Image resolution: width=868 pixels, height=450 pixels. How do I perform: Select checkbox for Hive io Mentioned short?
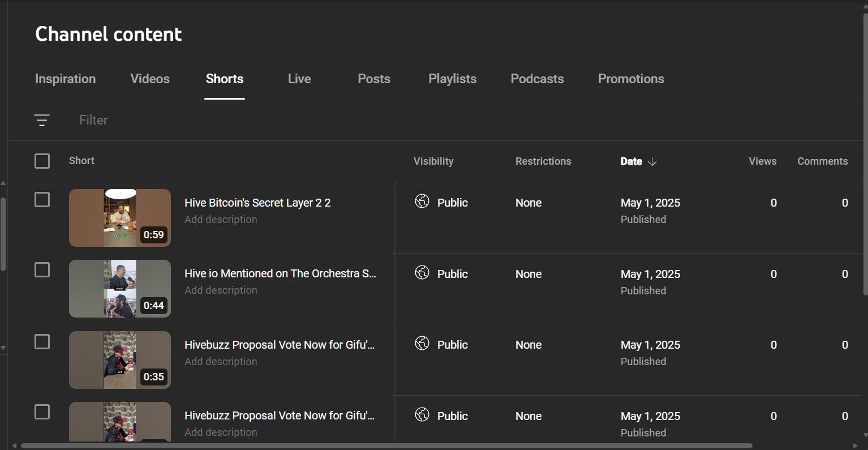(42, 270)
